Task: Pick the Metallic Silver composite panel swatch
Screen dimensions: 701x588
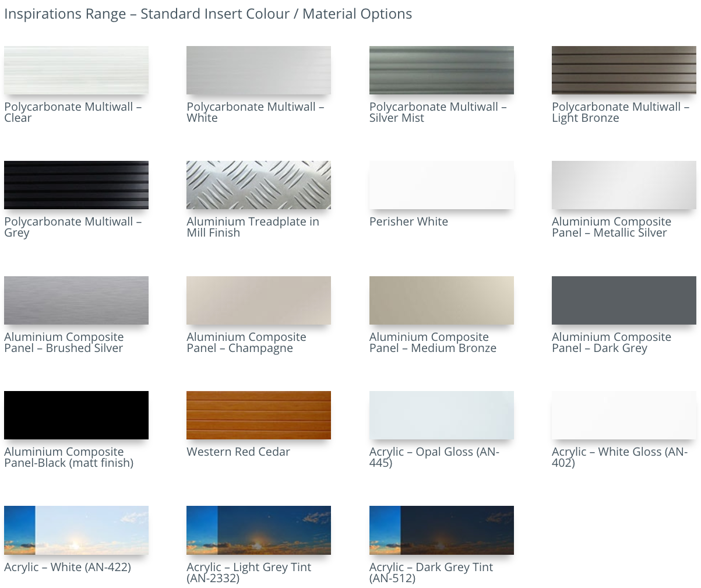Action: (x=624, y=185)
